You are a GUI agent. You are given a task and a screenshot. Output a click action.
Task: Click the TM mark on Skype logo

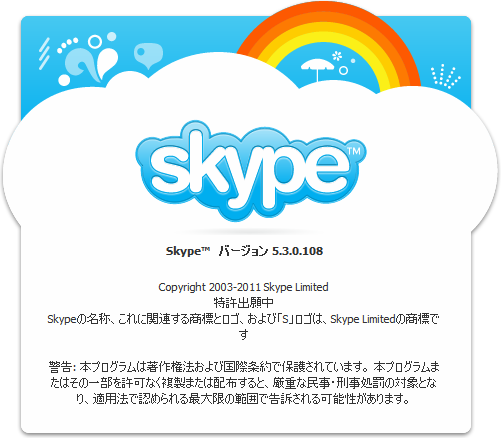click(x=354, y=151)
